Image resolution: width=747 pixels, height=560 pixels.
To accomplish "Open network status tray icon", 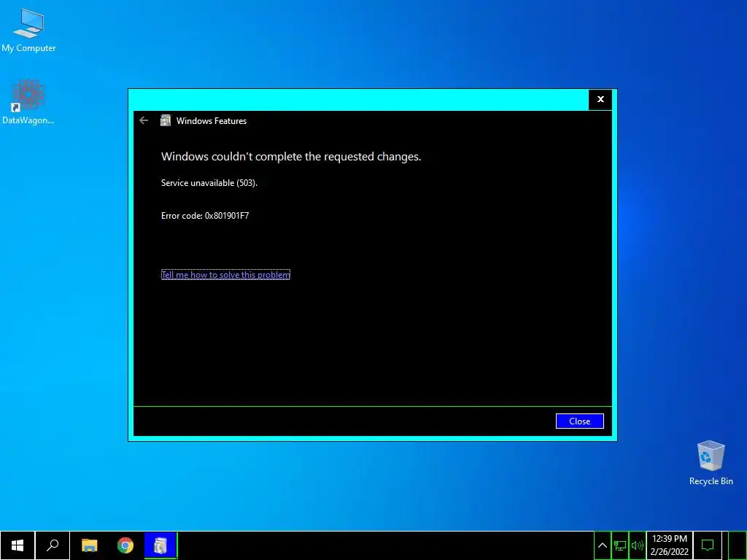I will 620,545.
